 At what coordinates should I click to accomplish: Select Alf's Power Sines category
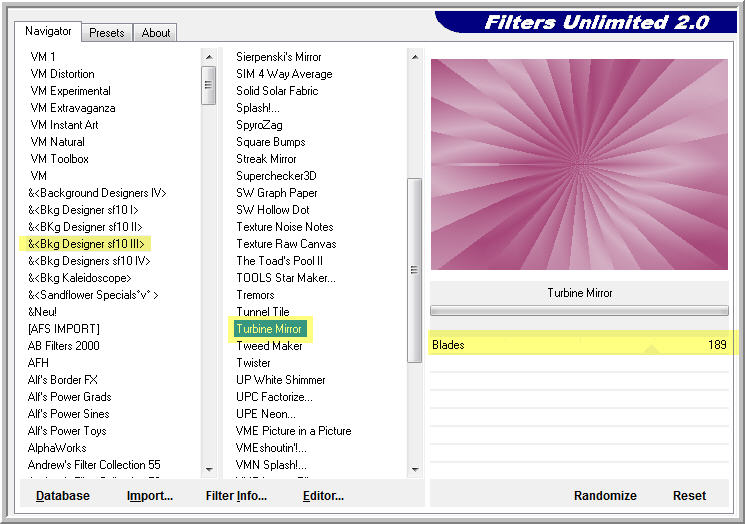pyautogui.click(x=68, y=414)
